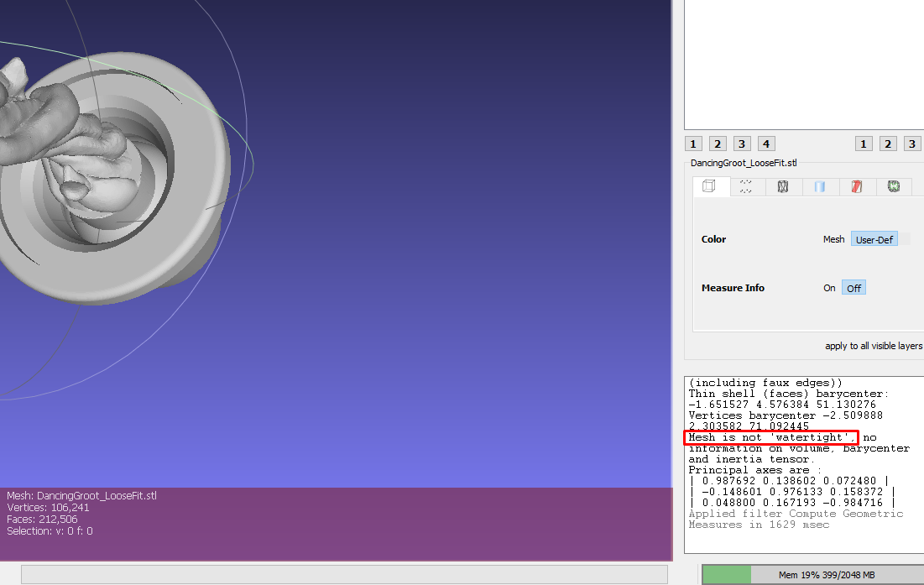Image resolution: width=924 pixels, height=585 pixels.
Task: Click log line 'Vertices barycenter -2.509888'
Action: [786, 415]
